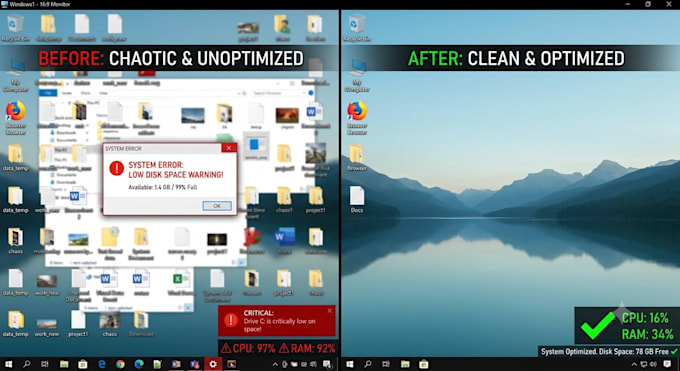Launch new Edge from the Before taskbar

pyautogui.click(x=139, y=364)
